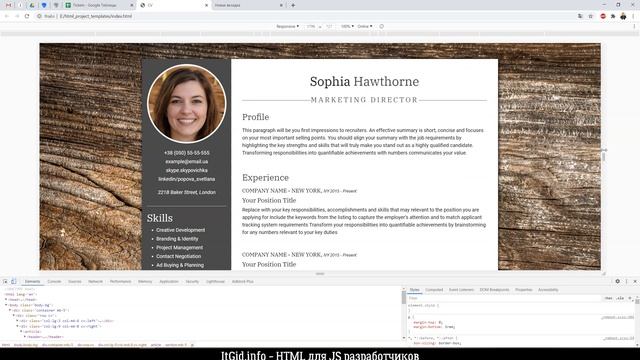
Task: Collapse the div class container node
Action: coord(10,310)
